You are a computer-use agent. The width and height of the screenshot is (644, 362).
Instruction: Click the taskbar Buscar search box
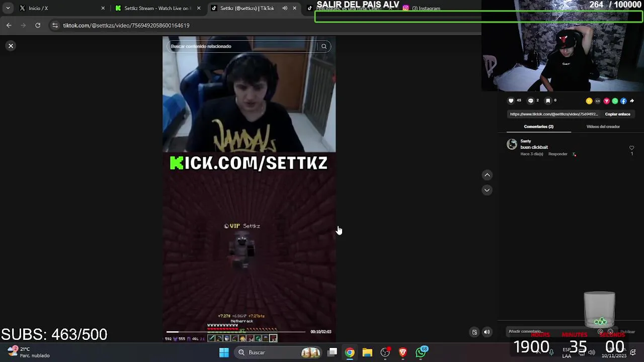pyautogui.click(x=278, y=352)
